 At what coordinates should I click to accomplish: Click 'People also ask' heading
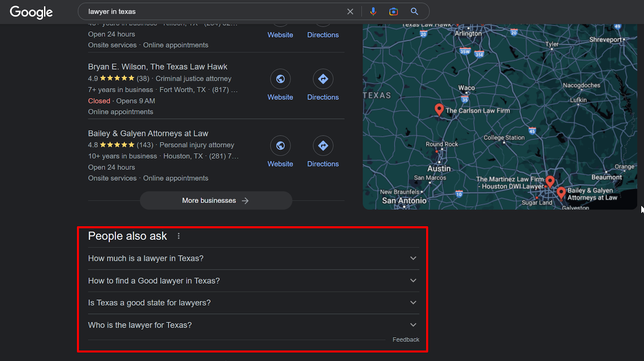click(127, 236)
